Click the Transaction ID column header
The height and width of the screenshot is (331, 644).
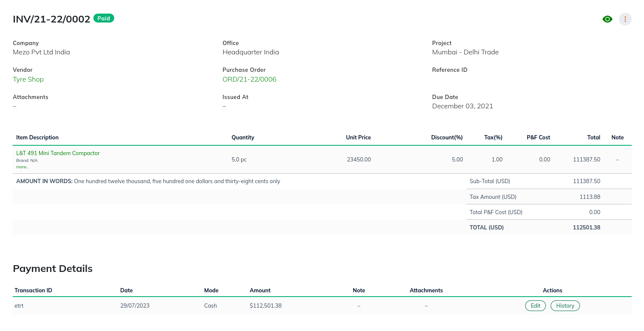(x=33, y=290)
